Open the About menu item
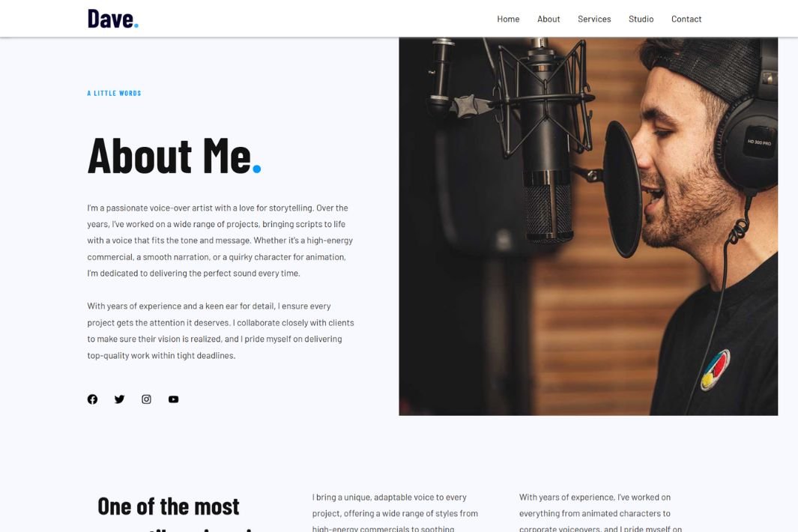 pyautogui.click(x=548, y=19)
